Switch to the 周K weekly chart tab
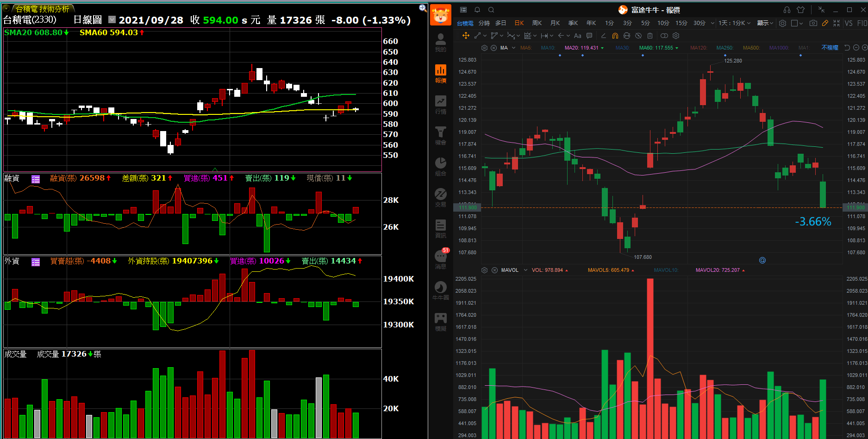The height and width of the screenshot is (439, 868). tap(537, 23)
